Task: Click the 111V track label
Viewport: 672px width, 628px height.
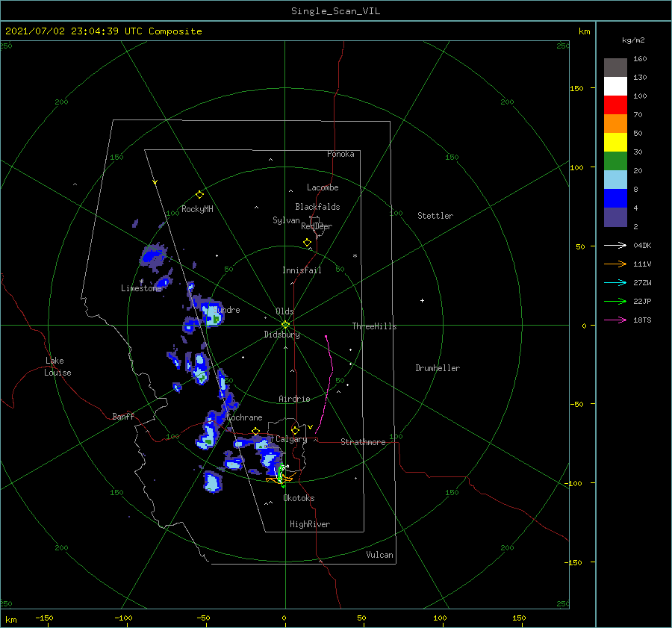Action: tap(642, 264)
